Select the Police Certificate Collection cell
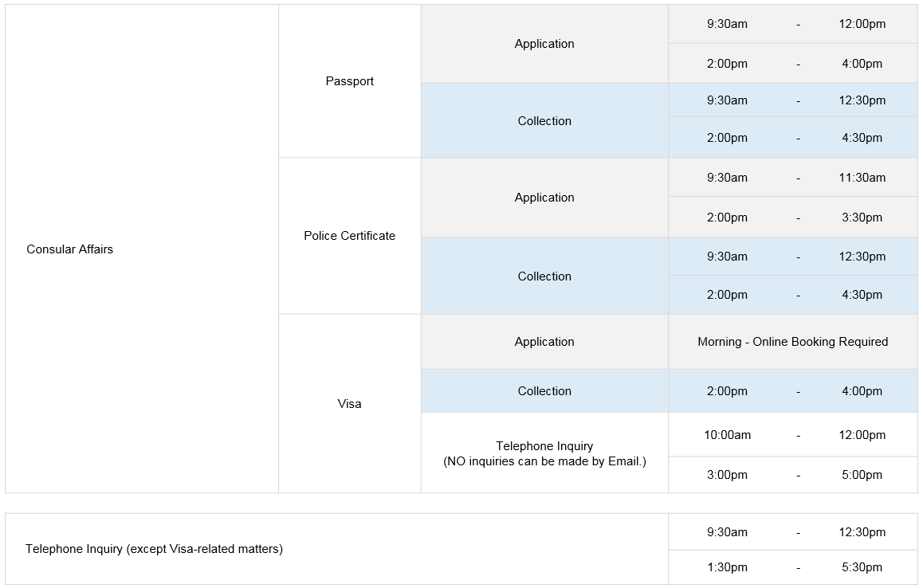This screenshot has height=588, width=923. [x=544, y=276]
